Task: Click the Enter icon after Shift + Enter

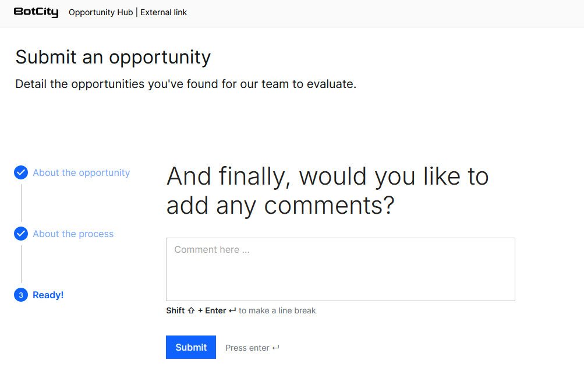Action: [232, 310]
